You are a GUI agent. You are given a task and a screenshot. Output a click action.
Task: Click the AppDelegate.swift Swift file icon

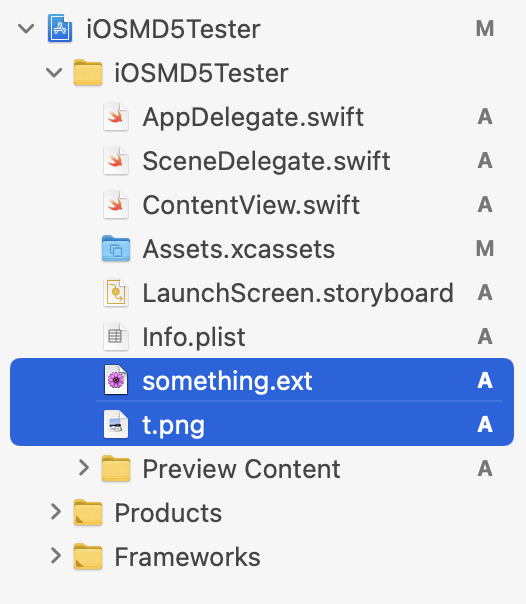point(116,117)
